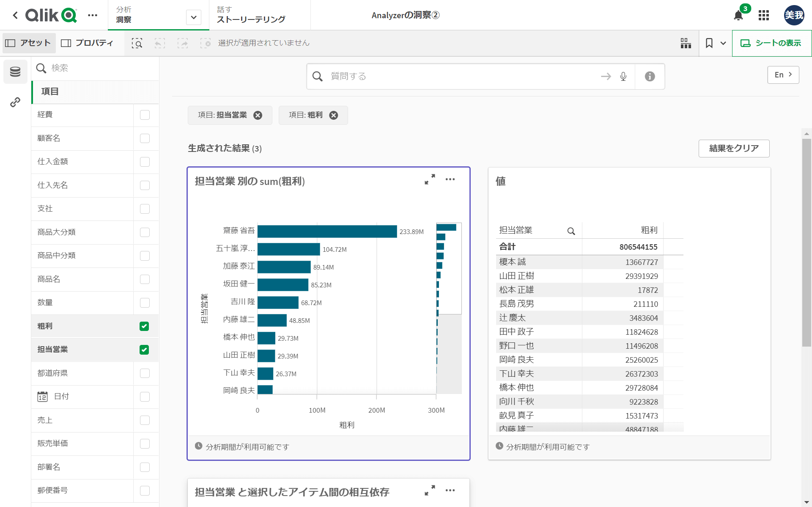Image resolution: width=812 pixels, height=507 pixels.
Task: Expand the bookmark dropdown chevron
Action: pyautogui.click(x=723, y=43)
